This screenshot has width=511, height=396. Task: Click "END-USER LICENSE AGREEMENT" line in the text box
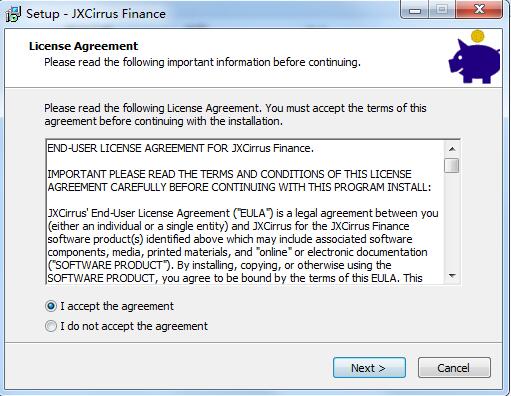point(180,148)
